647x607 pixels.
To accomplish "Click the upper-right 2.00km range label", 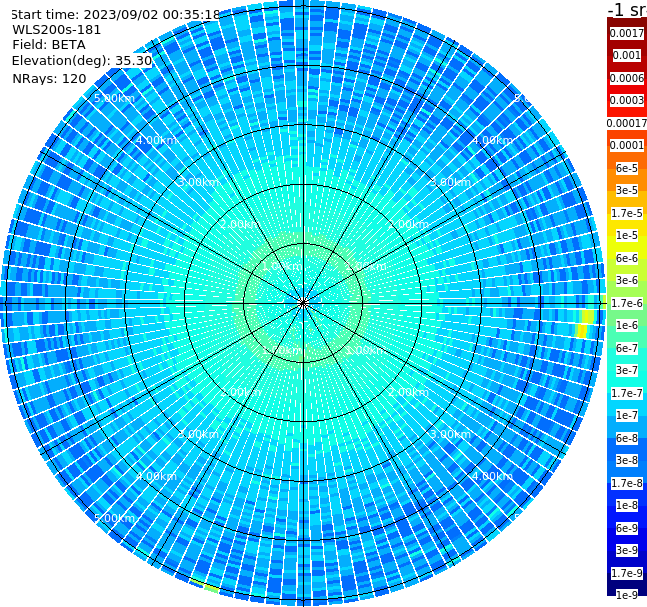I will 408,224.
